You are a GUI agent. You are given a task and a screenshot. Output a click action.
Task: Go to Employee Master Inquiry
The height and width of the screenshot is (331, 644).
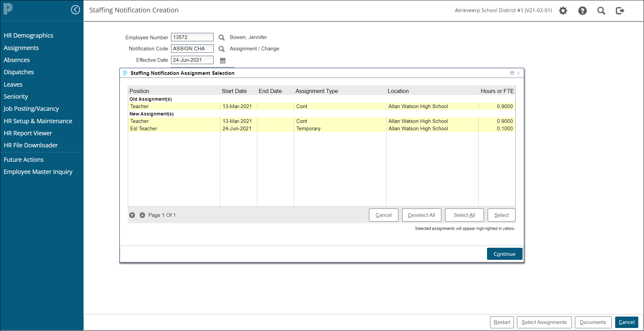pos(38,172)
